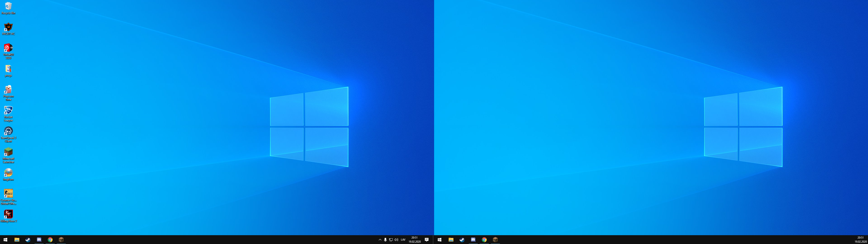Open Minecraft crafting table icon, left taskbar

(x=61, y=240)
